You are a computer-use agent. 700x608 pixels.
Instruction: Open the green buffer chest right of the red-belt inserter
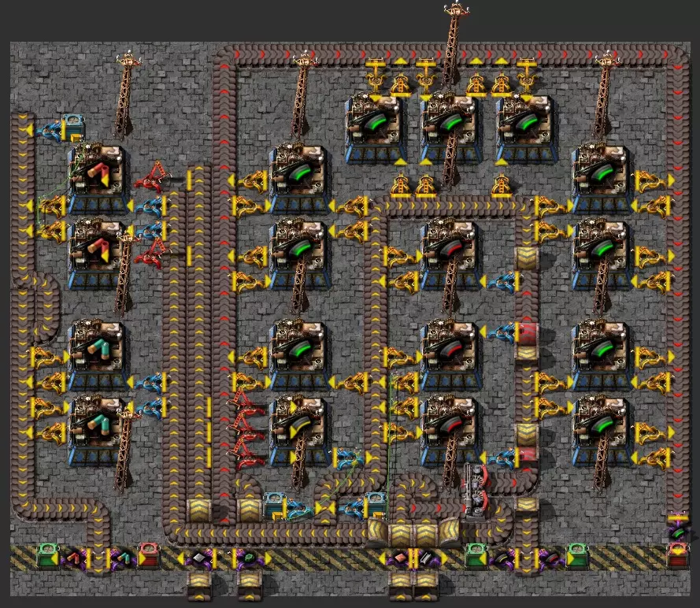tap(576, 556)
